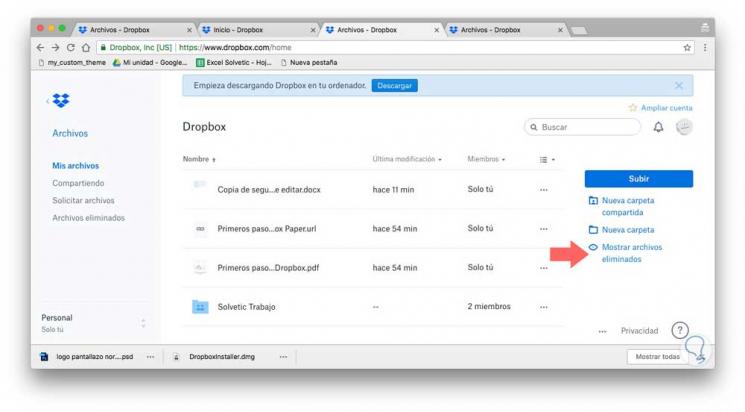Collapse sidebar with arrow beside Dropbox logo
745x412 pixels.
point(47,101)
